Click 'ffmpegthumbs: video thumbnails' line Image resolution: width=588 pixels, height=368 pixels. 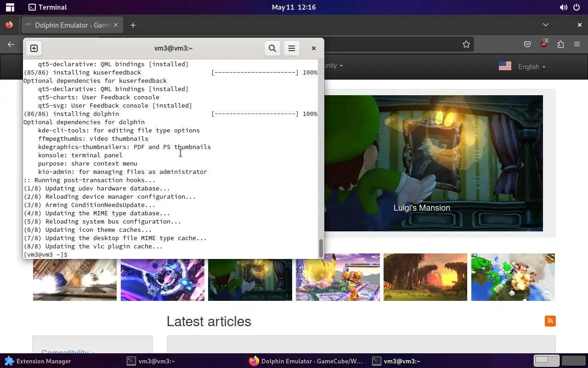click(93, 138)
